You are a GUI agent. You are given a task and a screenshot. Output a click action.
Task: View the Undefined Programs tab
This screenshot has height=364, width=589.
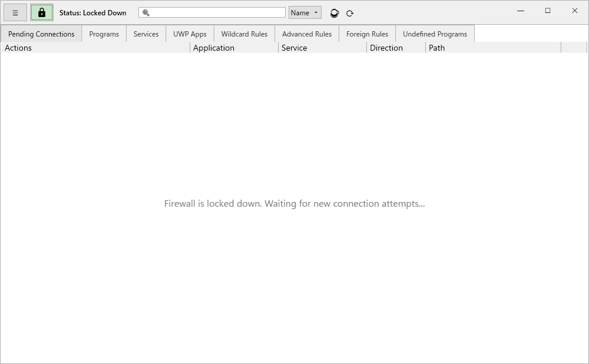tap(435, 34)
